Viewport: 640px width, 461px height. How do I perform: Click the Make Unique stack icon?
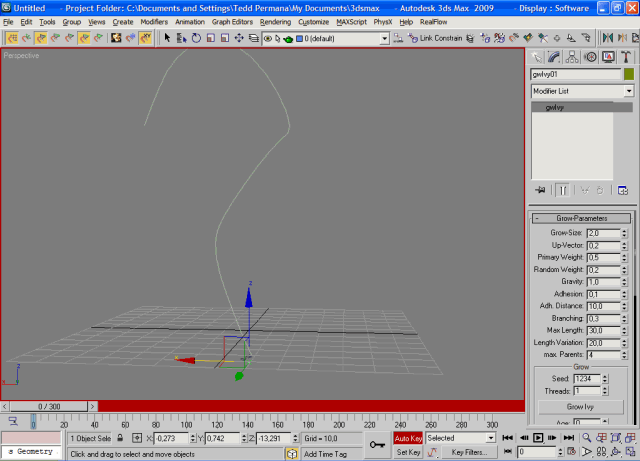coord(585,190)
